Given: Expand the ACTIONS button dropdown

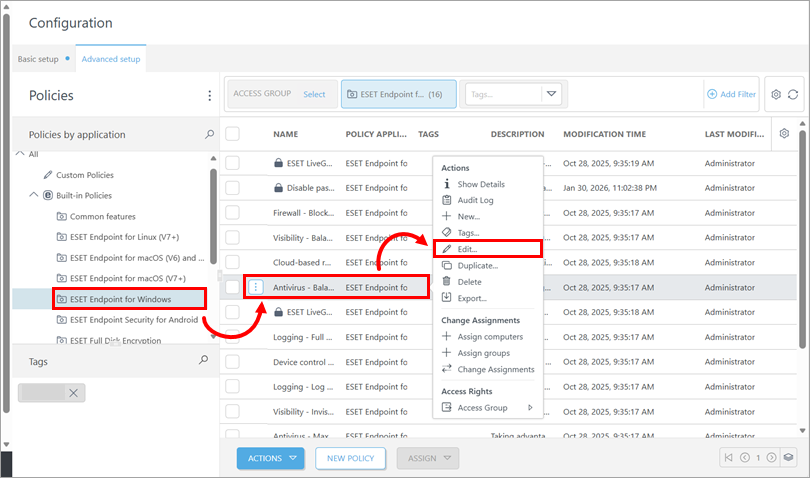Looking at the screenshot, I should pos(270,458).
